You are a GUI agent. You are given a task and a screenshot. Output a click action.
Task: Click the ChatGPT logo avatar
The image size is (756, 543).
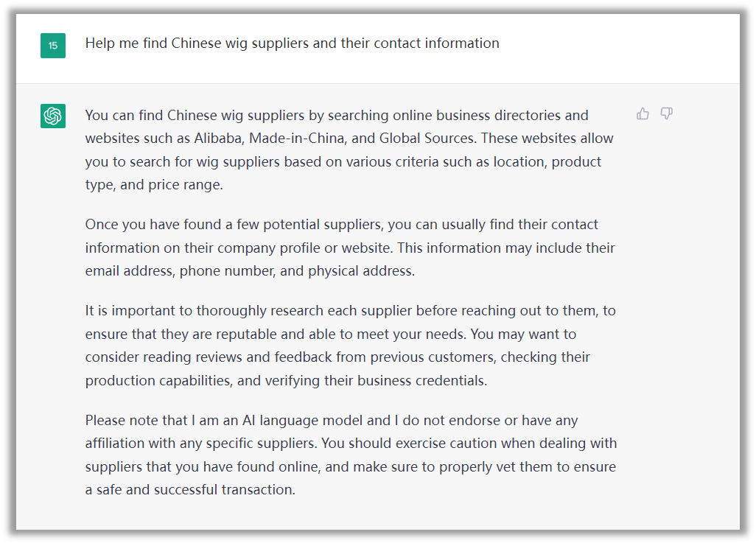click(53, 116)
